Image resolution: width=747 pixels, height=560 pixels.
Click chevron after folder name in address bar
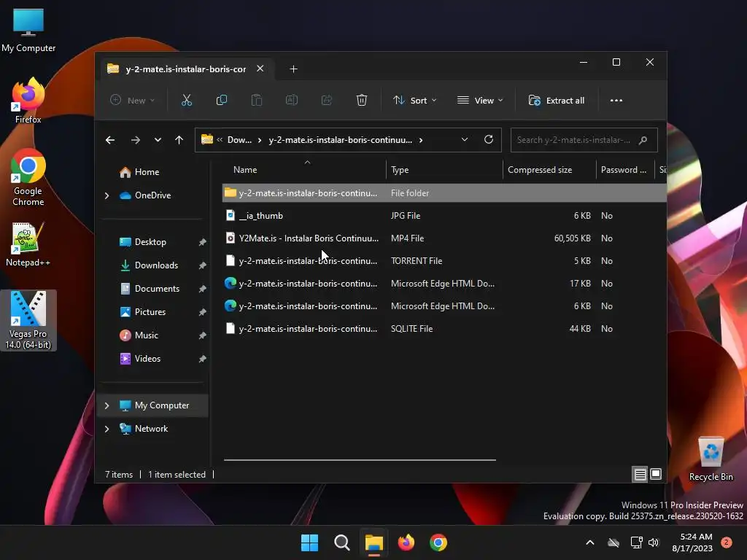coord(421,140)
